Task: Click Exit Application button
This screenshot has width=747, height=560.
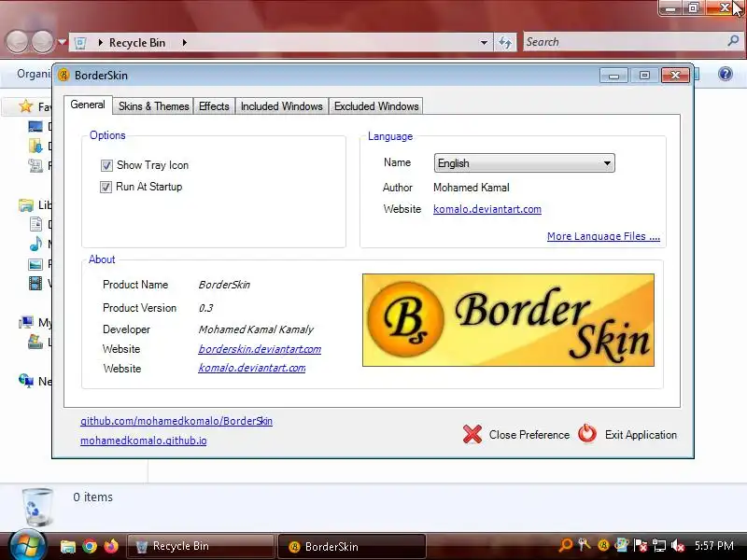Action: click(x=627, y=434)
